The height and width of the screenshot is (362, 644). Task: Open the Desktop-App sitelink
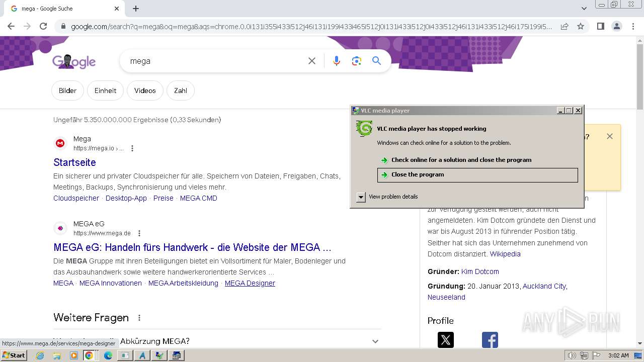126,198
